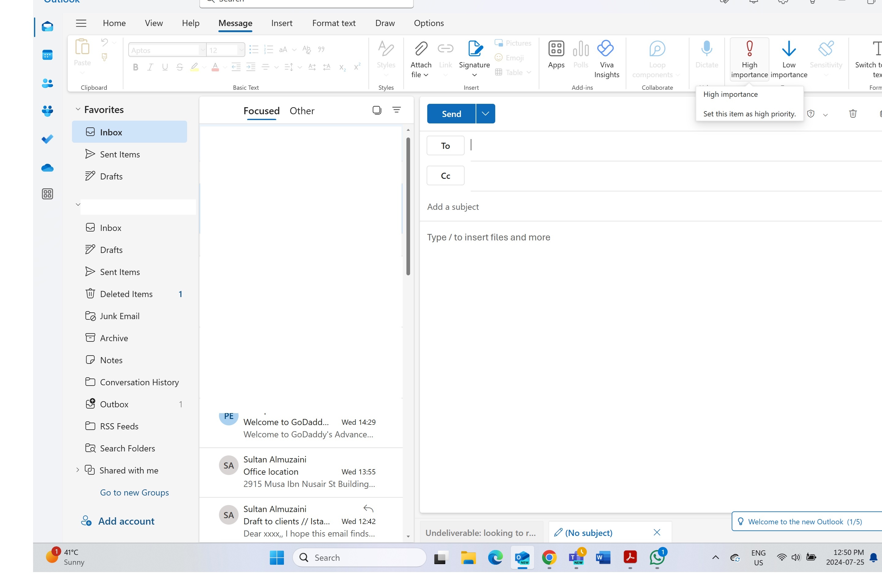Image resolution: width=882 pixels, height=588 pixels.
Task: Select the People icon in the left sidebar
Action: 48,83
